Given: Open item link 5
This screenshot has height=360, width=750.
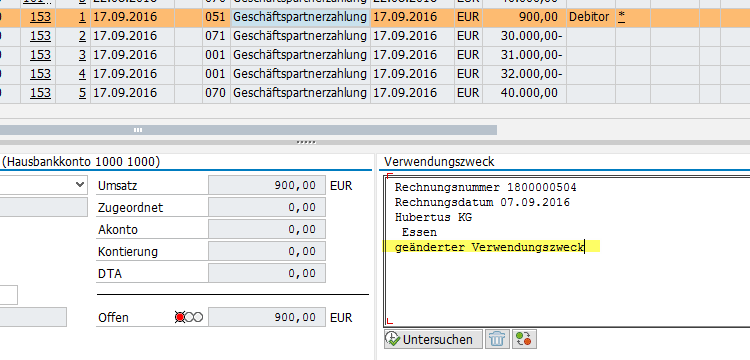Looking at the screenshot, I should tap(82, 93).
